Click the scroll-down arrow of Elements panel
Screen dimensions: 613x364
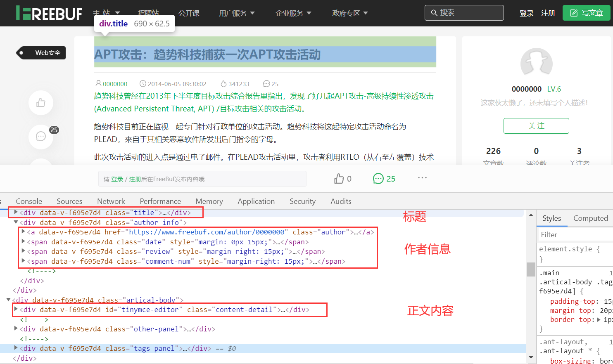[x=531, y=357]
